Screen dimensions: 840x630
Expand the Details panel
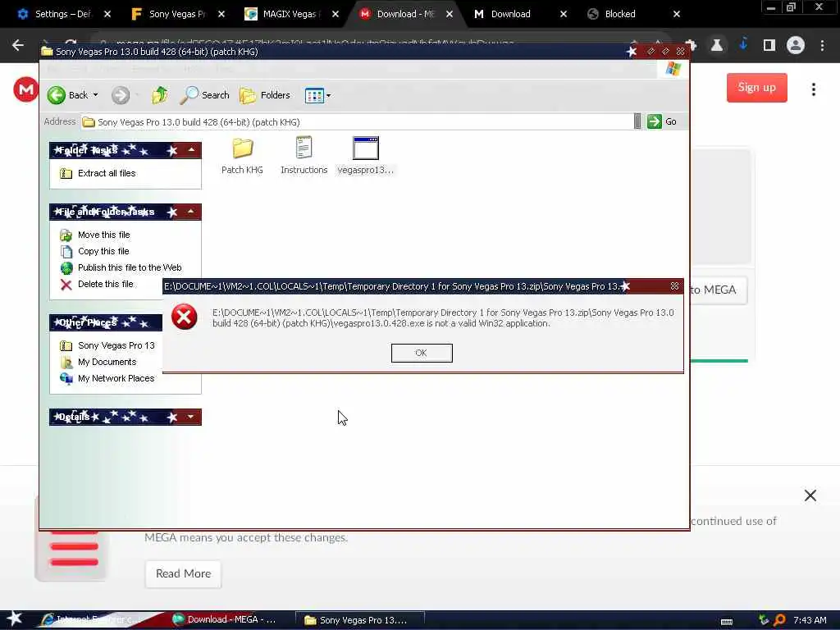(190, 417)
